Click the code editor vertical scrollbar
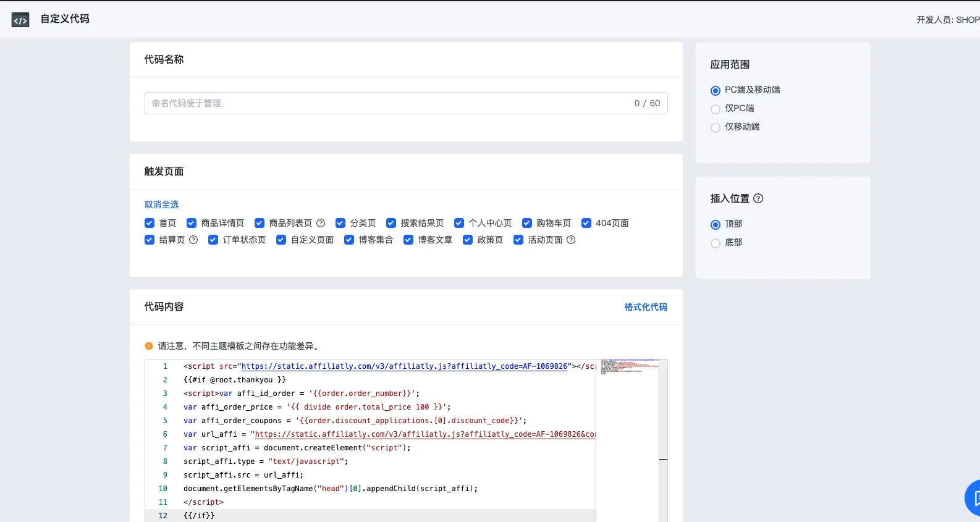 [x=663, y=432]
